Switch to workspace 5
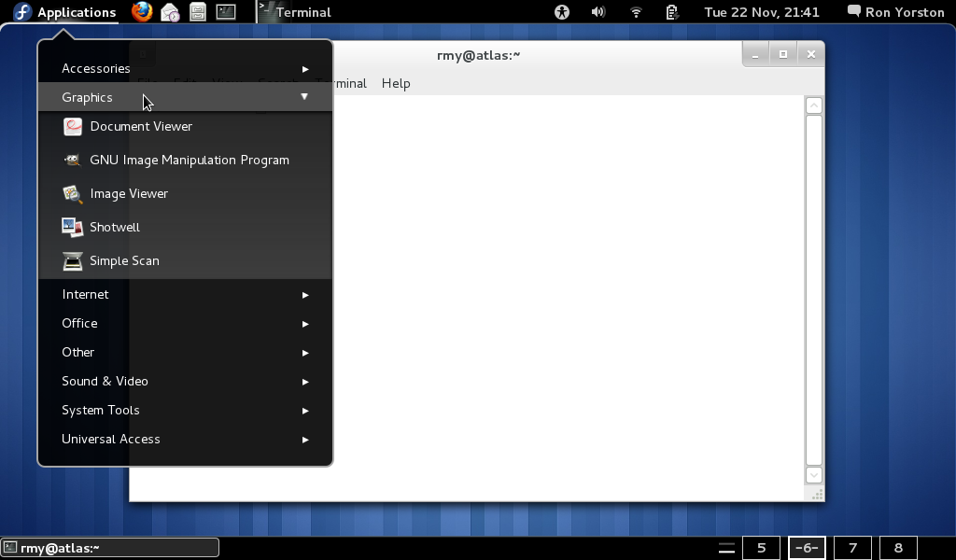Viewport: 956px width, 560px height. [x=761, y=548]
